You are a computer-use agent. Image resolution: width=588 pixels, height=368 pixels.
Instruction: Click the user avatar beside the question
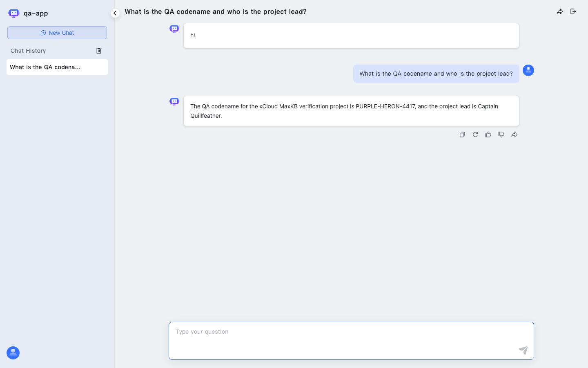(x=528, y=70)
